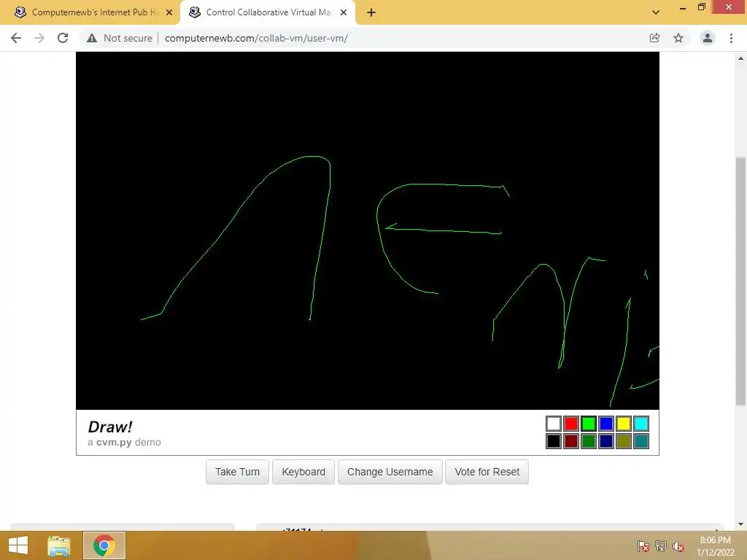Select the olive color swatch
The height and width of the screenshot is (560, 747).
[624, 441]
